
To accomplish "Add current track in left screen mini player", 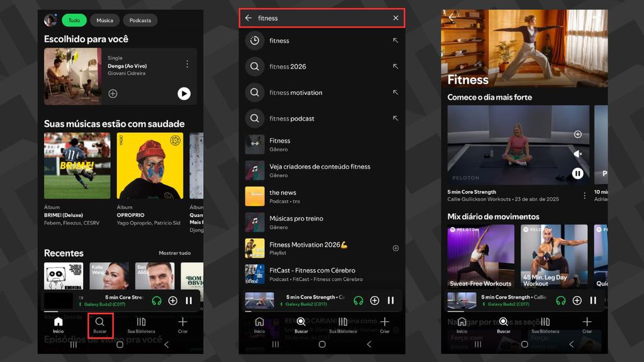I will 173,301.
